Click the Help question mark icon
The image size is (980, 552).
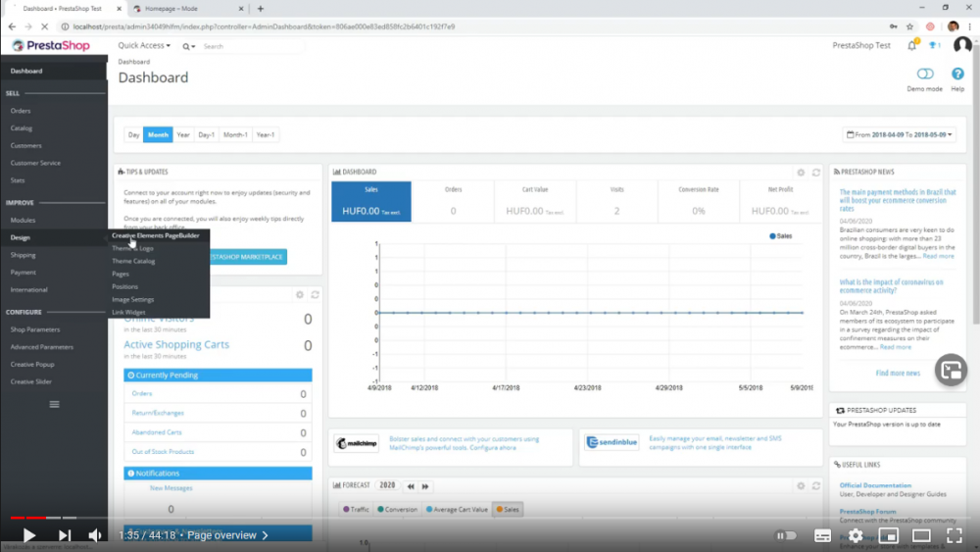click(957, 74)
